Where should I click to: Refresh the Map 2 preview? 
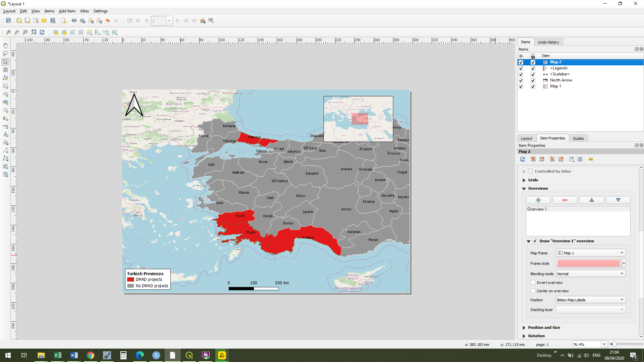523,159
